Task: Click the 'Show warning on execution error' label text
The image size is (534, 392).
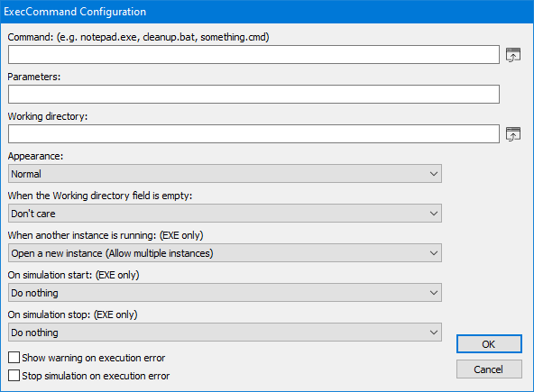Action: coord(94,358)
